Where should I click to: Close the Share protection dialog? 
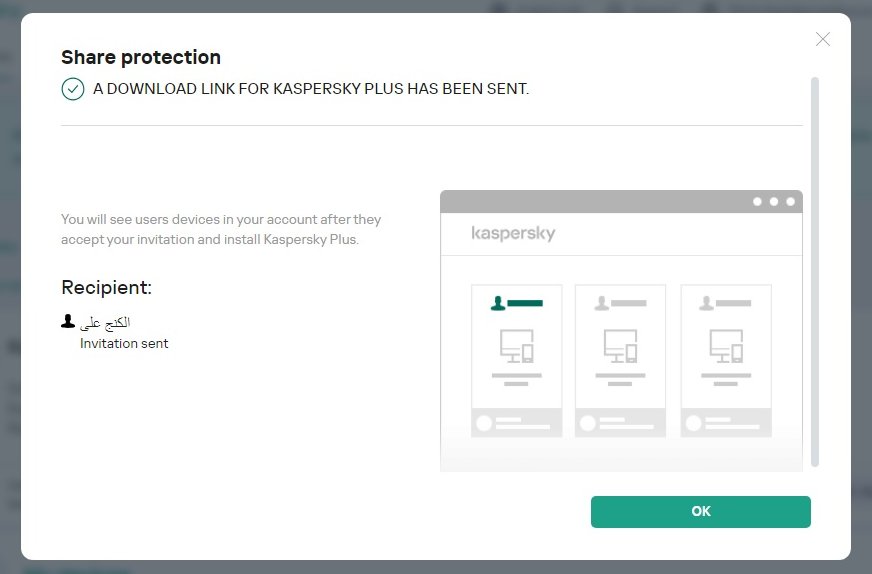click(823, 39)
